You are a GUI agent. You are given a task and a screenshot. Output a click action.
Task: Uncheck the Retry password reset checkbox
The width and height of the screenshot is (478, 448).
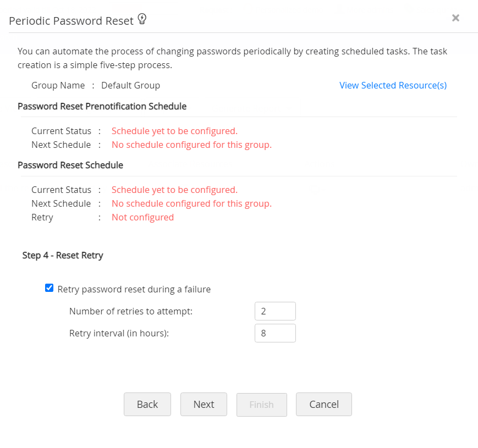(50, 288)
